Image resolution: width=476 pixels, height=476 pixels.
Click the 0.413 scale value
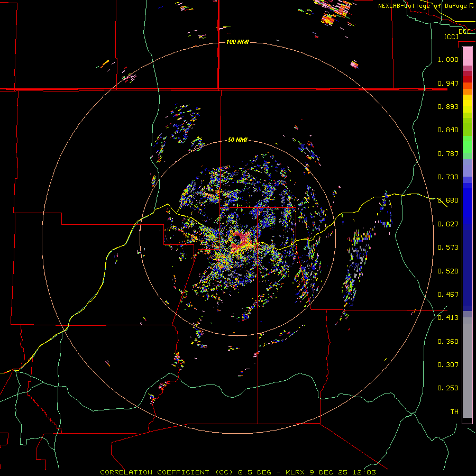click(448, 318)
